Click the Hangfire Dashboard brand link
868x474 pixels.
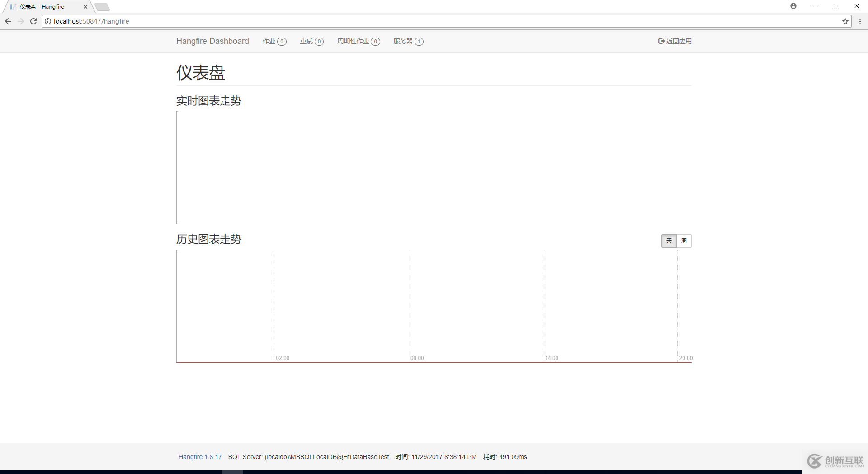tap(212, 41)
